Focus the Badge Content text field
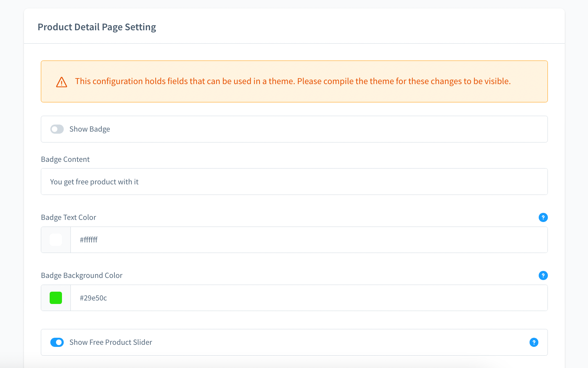 pyautogui.click(x=294, y=182)
